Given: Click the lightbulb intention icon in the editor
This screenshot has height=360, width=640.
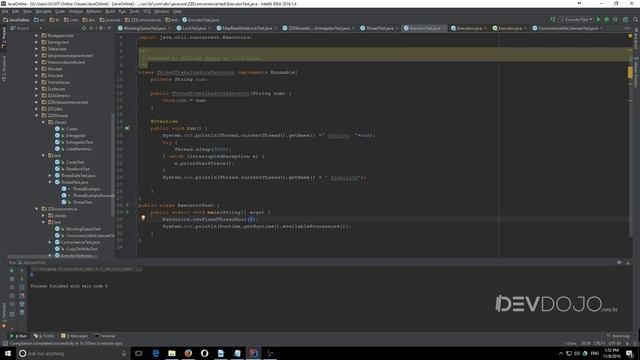Looking at the screenshot, I should tap(143, 218).
